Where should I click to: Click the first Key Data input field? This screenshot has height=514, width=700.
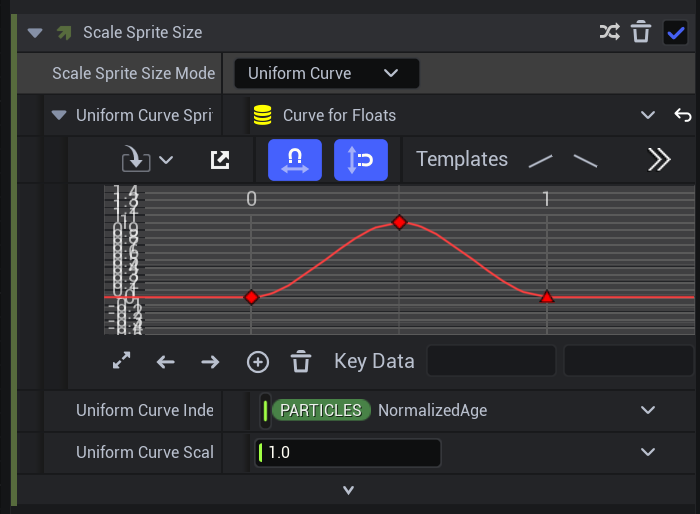pos(491,361)
